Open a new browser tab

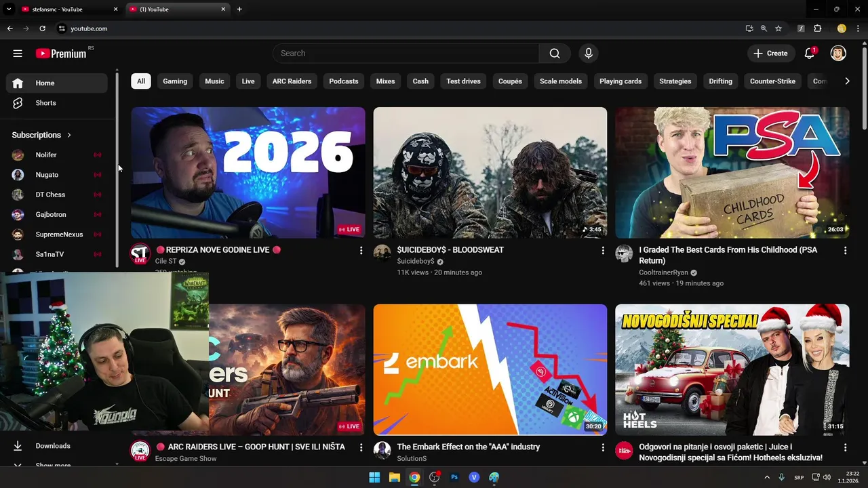(x=239, y=9)
